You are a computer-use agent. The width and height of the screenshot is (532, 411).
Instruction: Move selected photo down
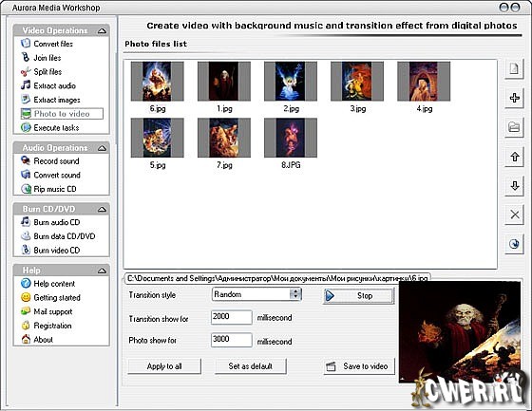[x=514, y=186]
